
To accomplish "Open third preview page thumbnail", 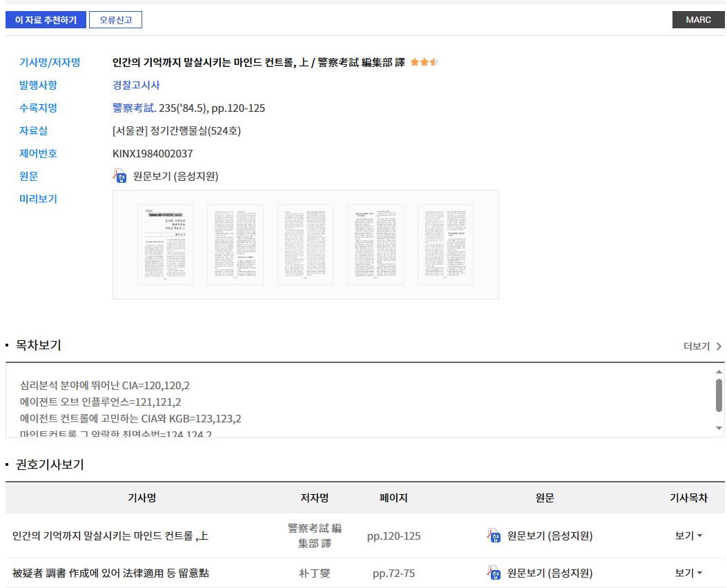I will pyautogui.click(x=305, y=244).
